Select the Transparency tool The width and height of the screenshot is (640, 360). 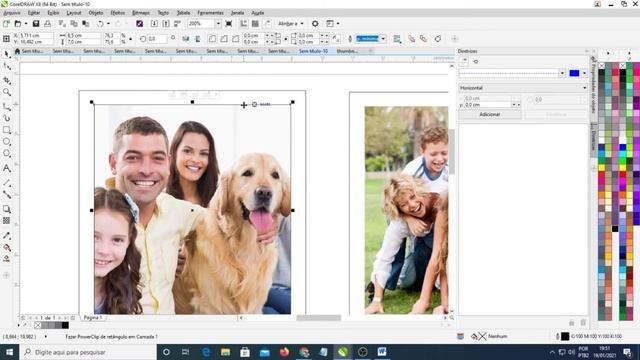[7, 220]
